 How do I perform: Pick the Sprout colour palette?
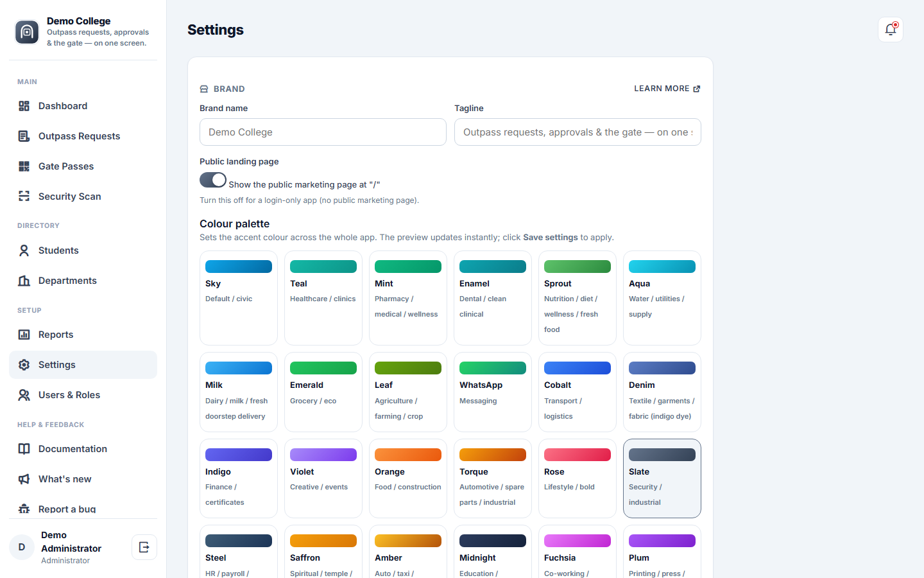pyautogui.click(x=577, y=298)
